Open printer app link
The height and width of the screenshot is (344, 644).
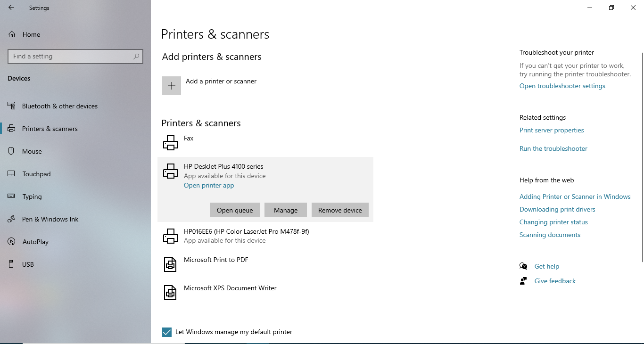tap(209, 185)
